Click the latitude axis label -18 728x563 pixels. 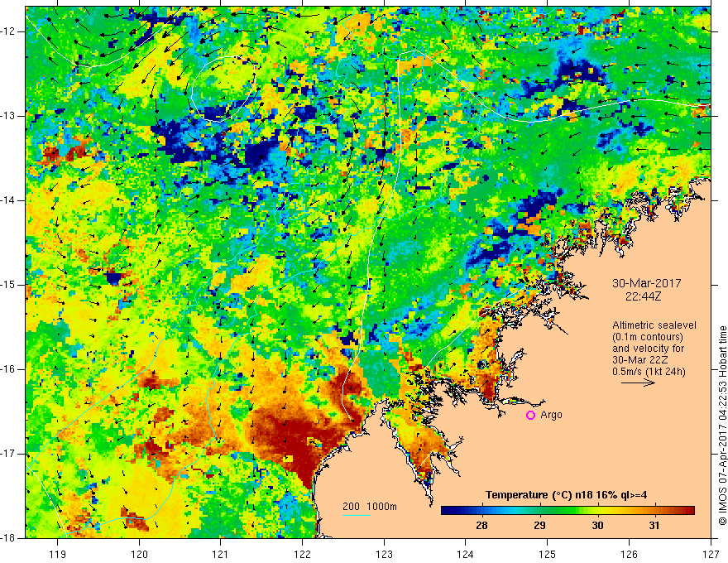tap(9, 538)
